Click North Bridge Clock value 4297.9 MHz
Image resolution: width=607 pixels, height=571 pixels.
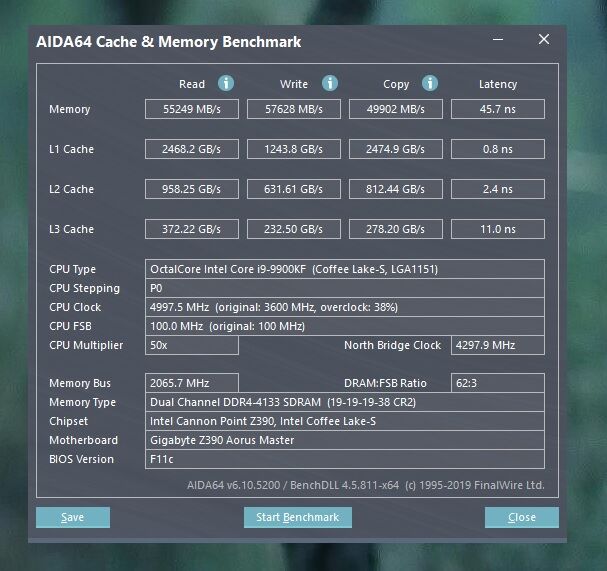498,345
